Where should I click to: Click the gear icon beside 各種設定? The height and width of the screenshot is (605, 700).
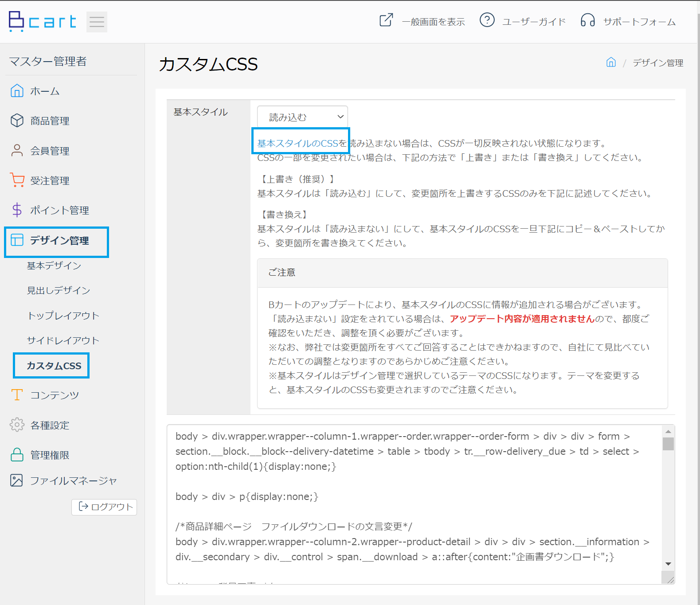click(x=17, y=425)
